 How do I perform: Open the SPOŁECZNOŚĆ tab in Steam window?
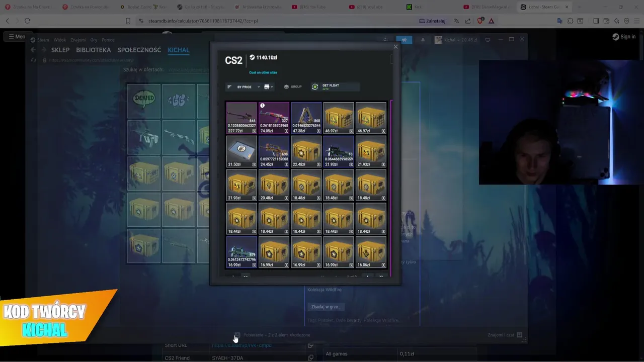(x=139, y=50)
